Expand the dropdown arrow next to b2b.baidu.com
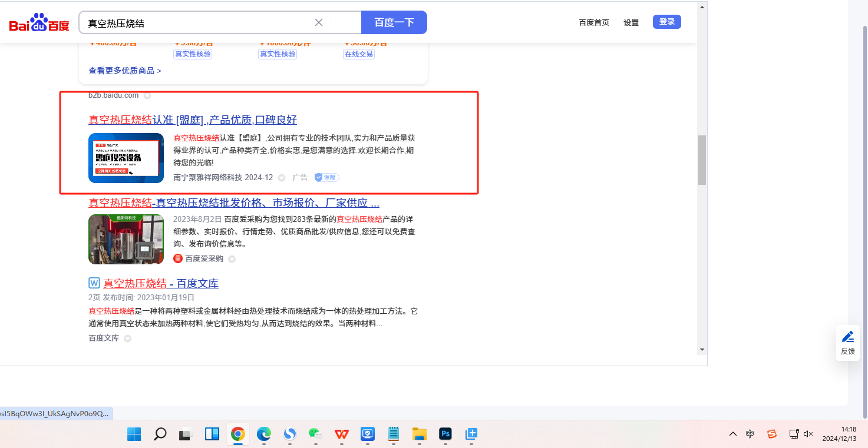Image resolution: width=868 pixels, height=448 pixels. (147, 95)
